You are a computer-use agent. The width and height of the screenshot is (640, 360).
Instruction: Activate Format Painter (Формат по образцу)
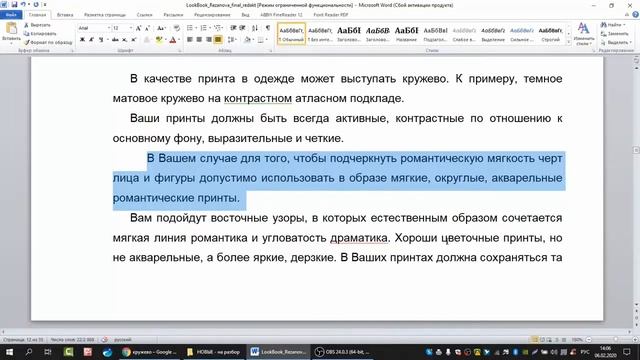point(48,42)
